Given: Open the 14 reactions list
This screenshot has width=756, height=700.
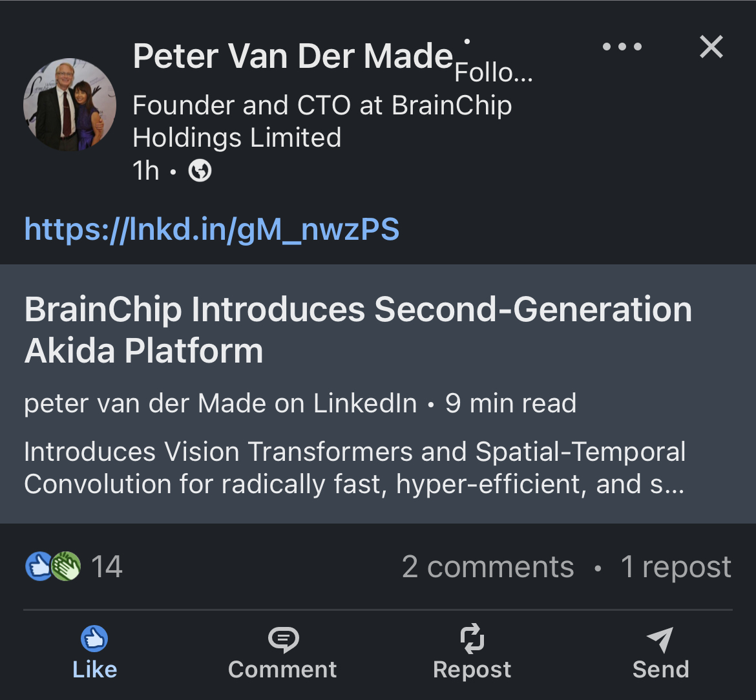Looking at the screenshot, I should 107,566.
